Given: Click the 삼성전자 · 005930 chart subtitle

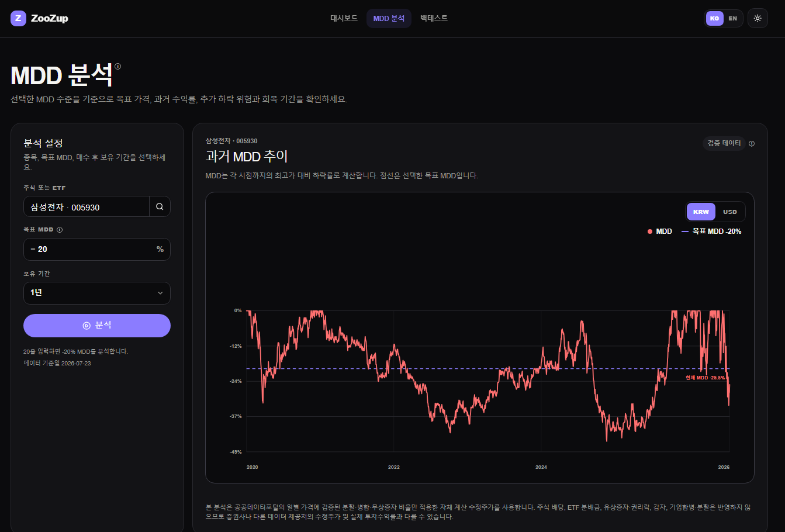Looking at the screenshot, I should (231, 141).
